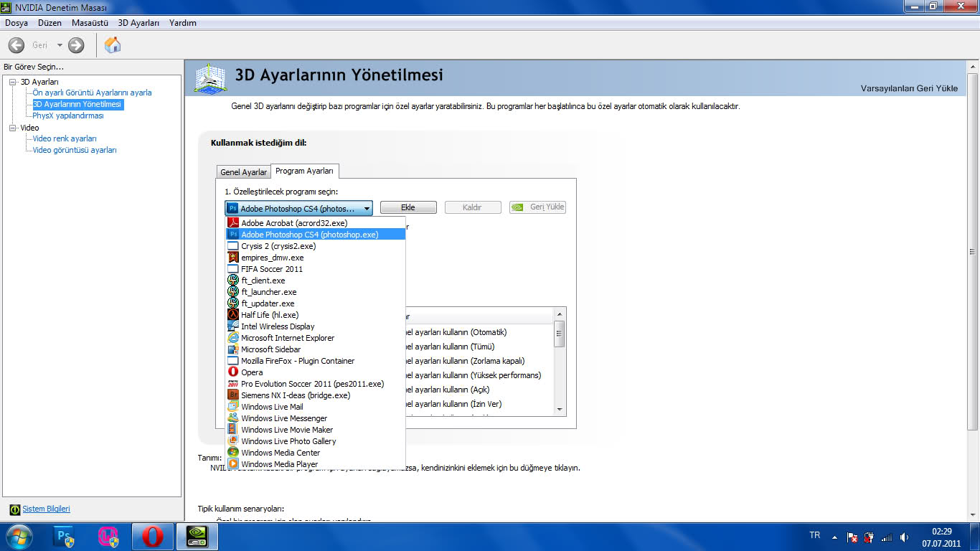Screen dimensions: 980x551
Task: Switch to the Genel Ayarlar tab
Action: 243,172
